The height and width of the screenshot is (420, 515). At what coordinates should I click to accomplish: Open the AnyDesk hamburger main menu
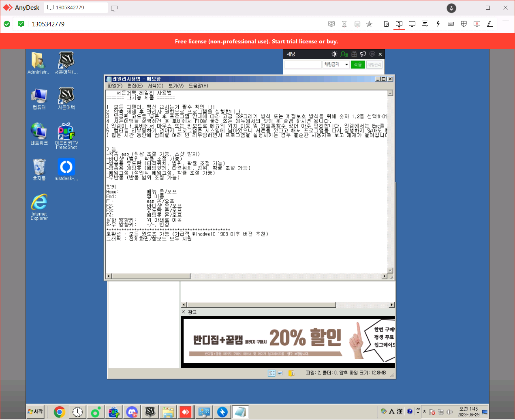(x=506, y=24)
